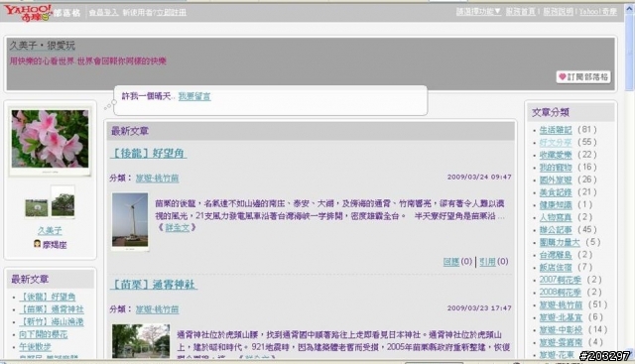The height and width of the screenshot is (364, 635).
Task: Open the 人物寫真 (2) category
Action: point(556,218)
